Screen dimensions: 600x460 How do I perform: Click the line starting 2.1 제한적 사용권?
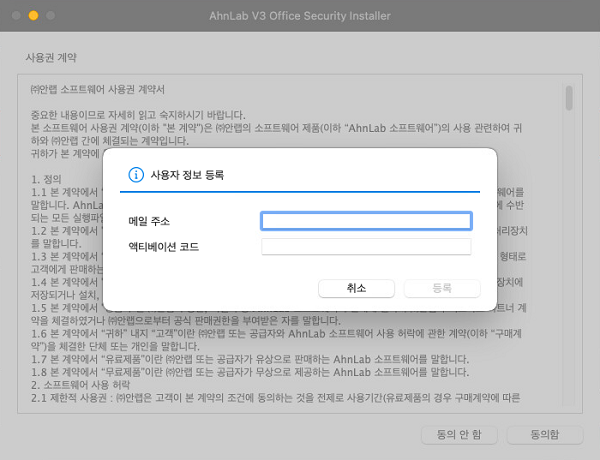point(276,398)
